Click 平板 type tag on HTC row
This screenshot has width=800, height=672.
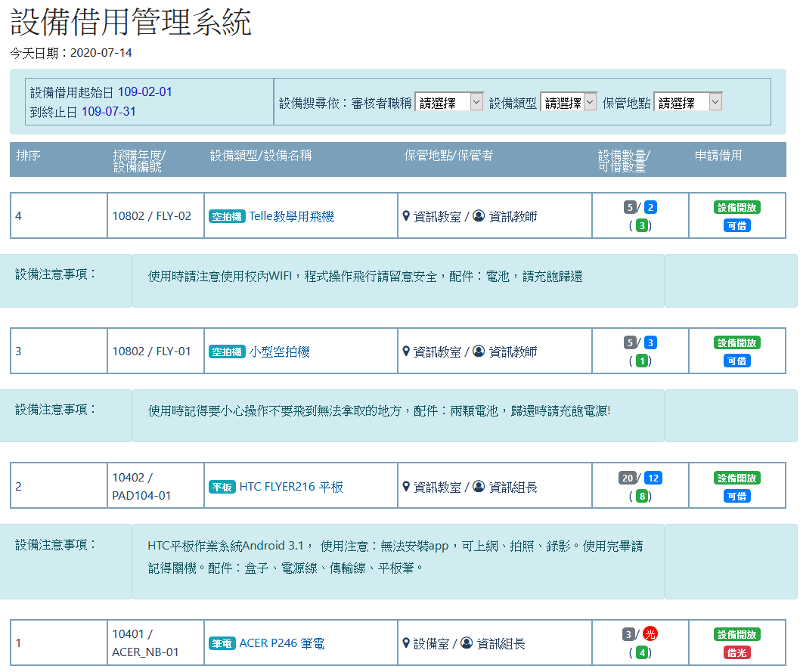pyautogui.click(x=222, y=487)
